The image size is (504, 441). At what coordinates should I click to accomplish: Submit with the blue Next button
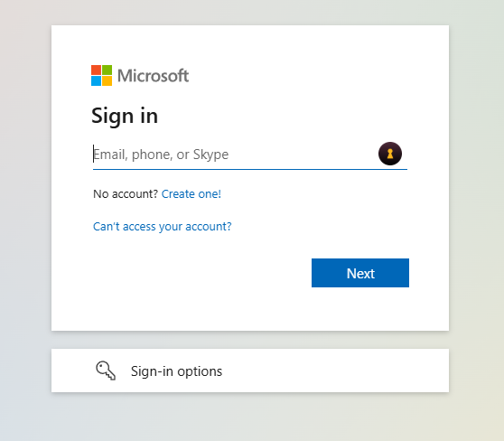pos(360,273)
